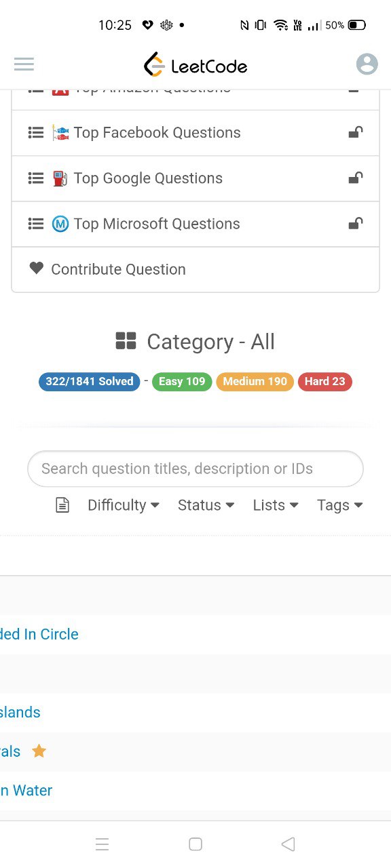Screen dimensions: 391x868
Task: Tap the lock icon beside Top Google Questions
Action: [356, 178]
